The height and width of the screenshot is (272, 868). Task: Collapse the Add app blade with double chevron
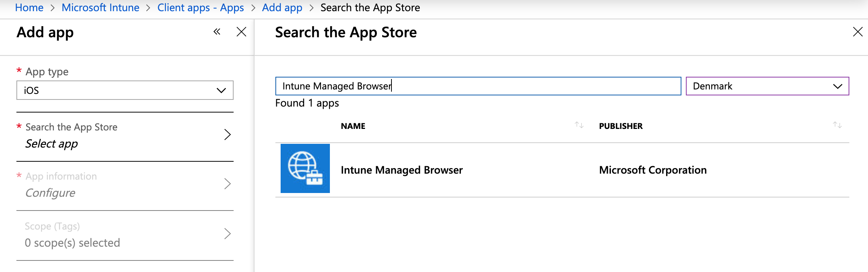pyautogui.click(x=217, y=32)
